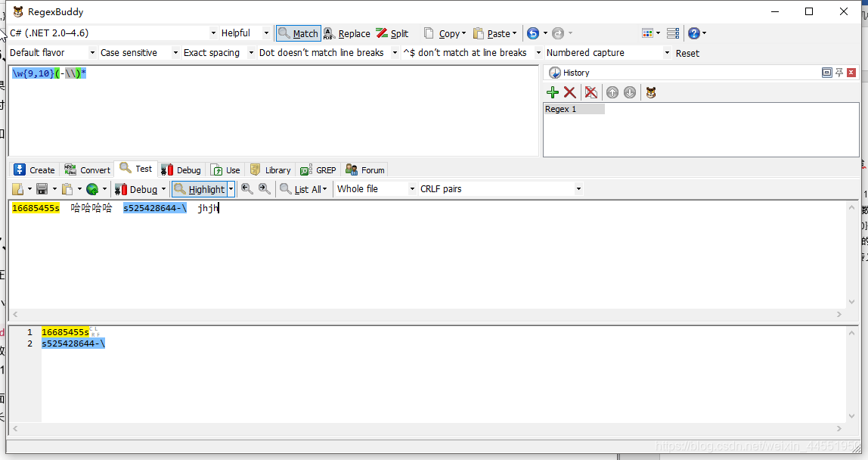
Task: Open the Create tab
Action: coord(34,170)
